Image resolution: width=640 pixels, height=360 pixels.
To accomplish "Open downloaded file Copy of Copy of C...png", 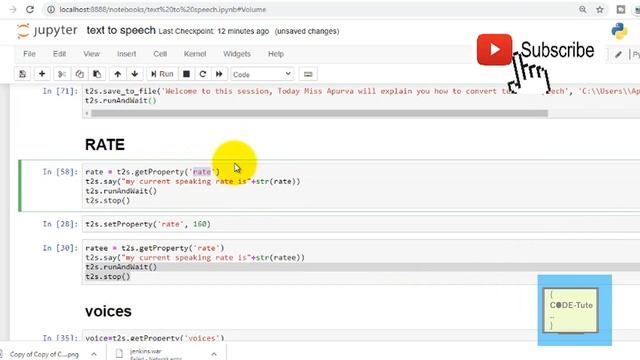I will pyautogui.click(x=44, y=354).
